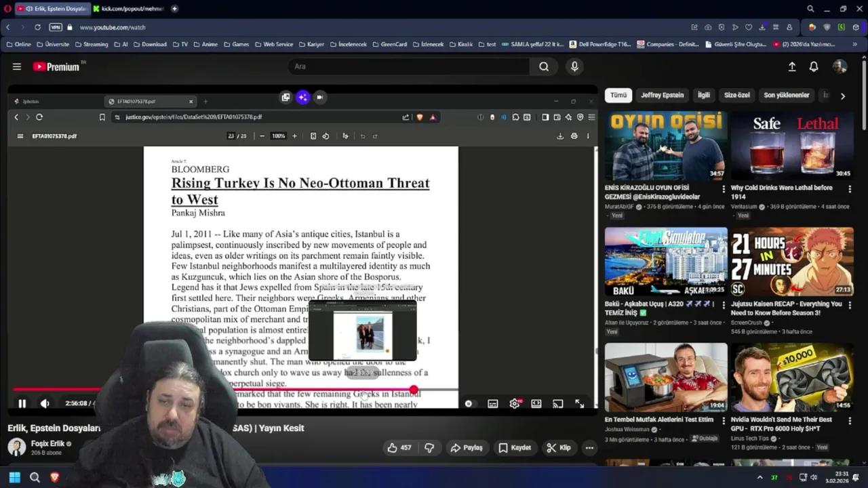Screen dimensions: 868x488
Task: Open the Anime bookmarks folder
Action: pyautogui.click(x=205, y=44)
